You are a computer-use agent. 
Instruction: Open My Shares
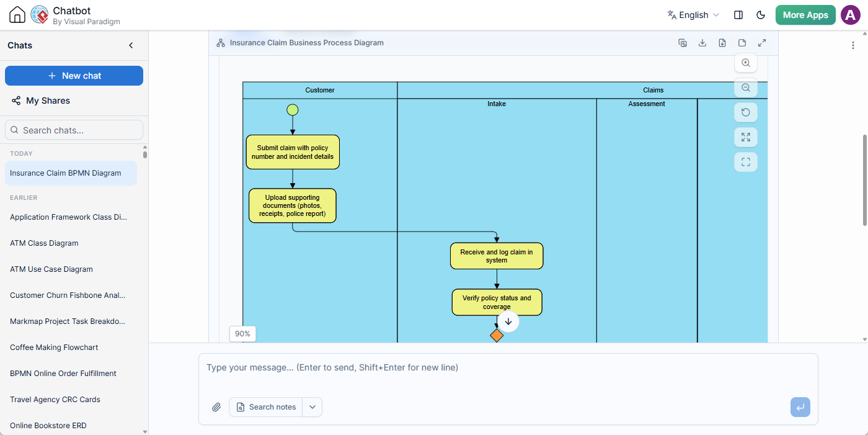pos(41,101)
